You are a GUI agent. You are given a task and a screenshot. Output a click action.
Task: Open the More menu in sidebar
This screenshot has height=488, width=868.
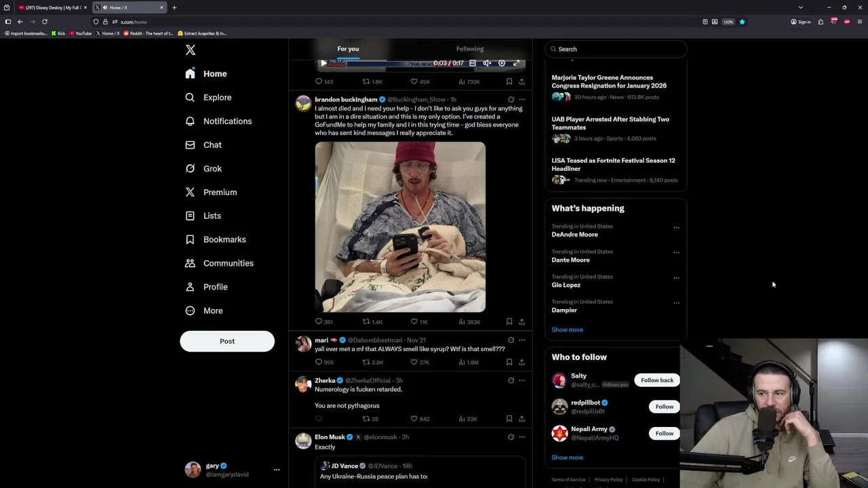point(203,310)
